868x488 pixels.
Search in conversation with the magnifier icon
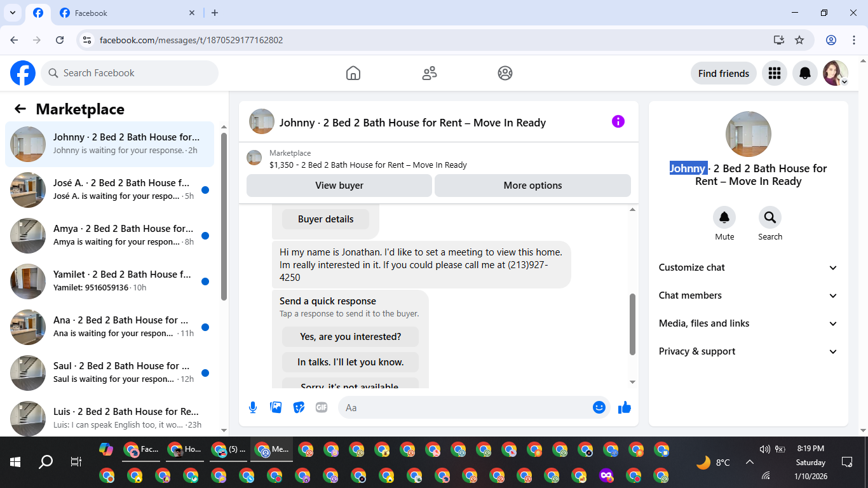click(x=770, y=218)
